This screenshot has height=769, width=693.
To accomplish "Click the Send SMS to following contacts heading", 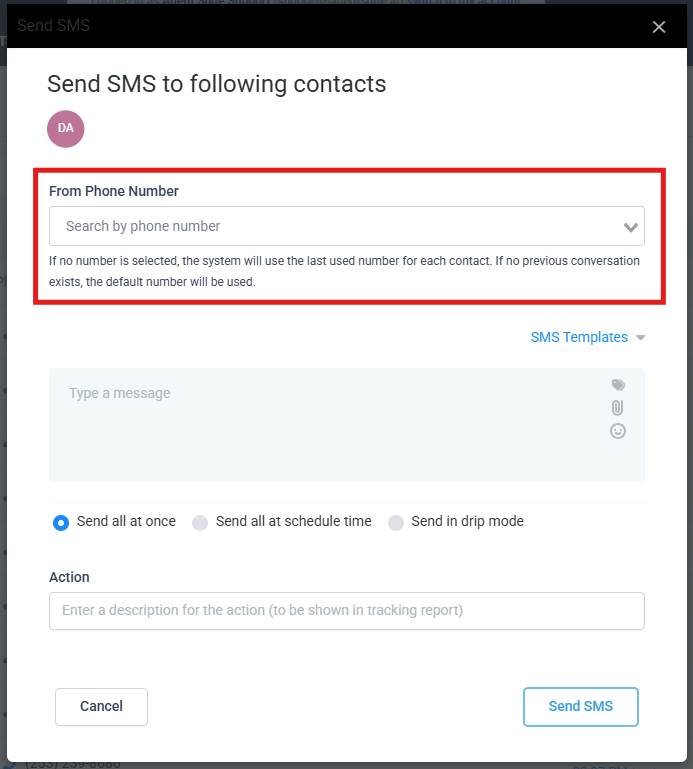I will [217, 83].
